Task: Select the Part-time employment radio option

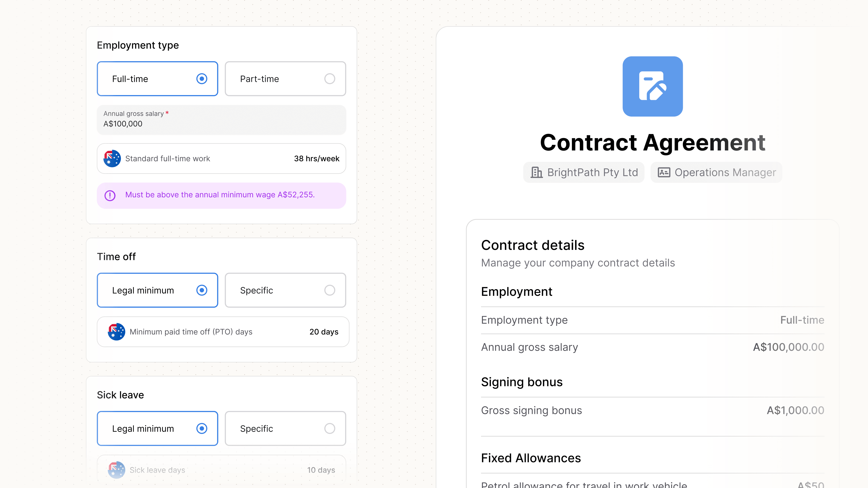Action: click(285, 79)
